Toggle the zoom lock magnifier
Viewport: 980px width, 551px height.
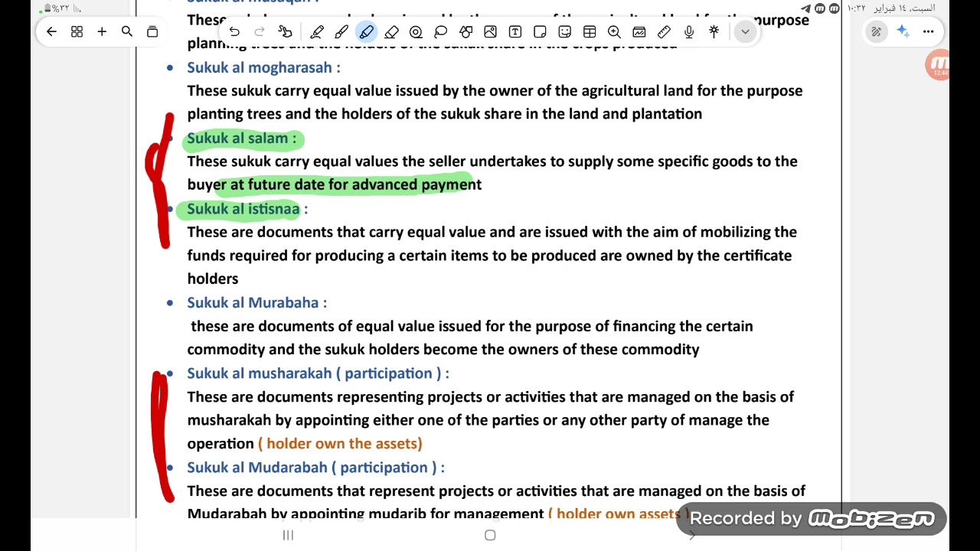coord(614,31)
